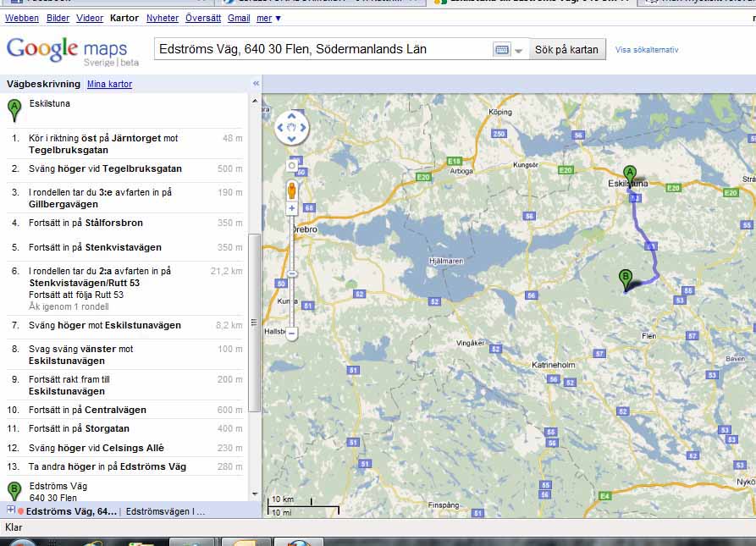Click the orange Street View pegman

coord(292,190)
